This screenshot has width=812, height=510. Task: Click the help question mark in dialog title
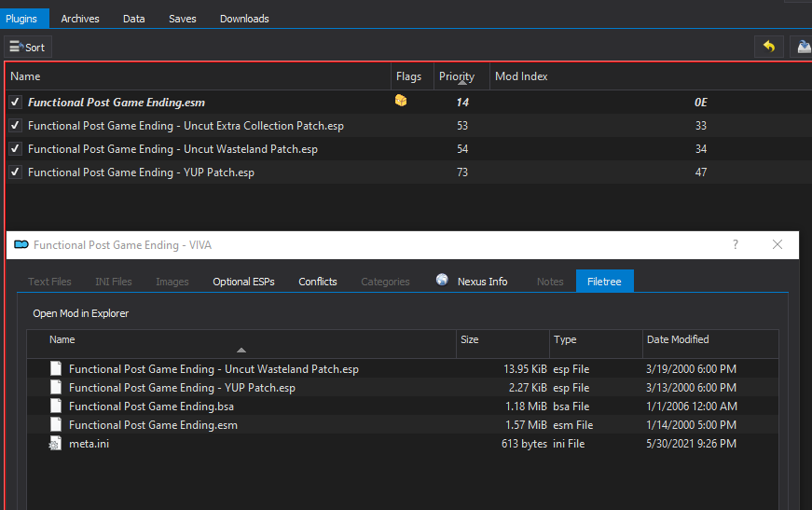(735, 245)
